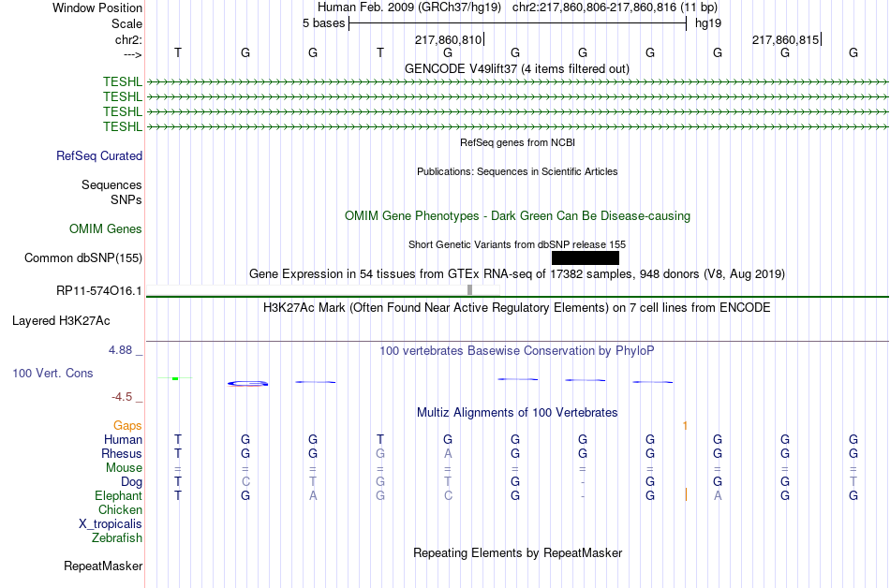Click the hg19 label beside the scale bar
The image size is (890, 588).
tap(708, 23)
